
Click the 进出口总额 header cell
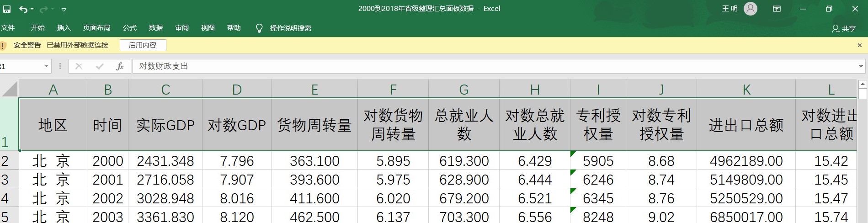click(x=746, y=125)
